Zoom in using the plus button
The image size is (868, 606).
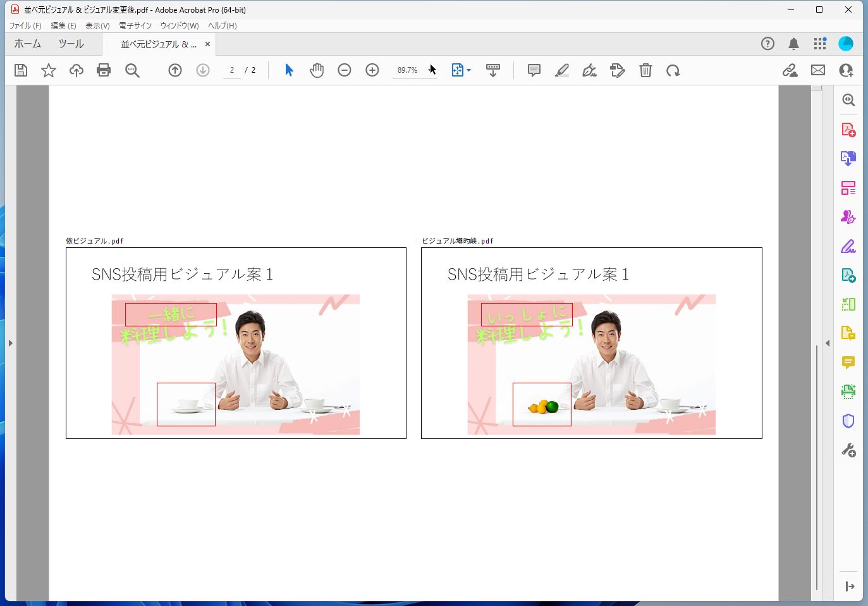[x=372, y=70]
